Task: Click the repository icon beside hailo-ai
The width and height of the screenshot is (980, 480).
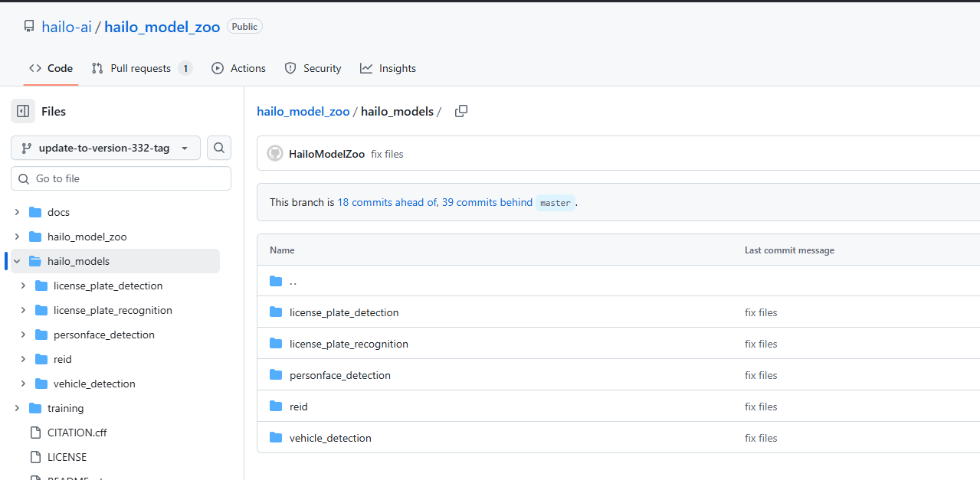Action: click(x=29, y=27)
